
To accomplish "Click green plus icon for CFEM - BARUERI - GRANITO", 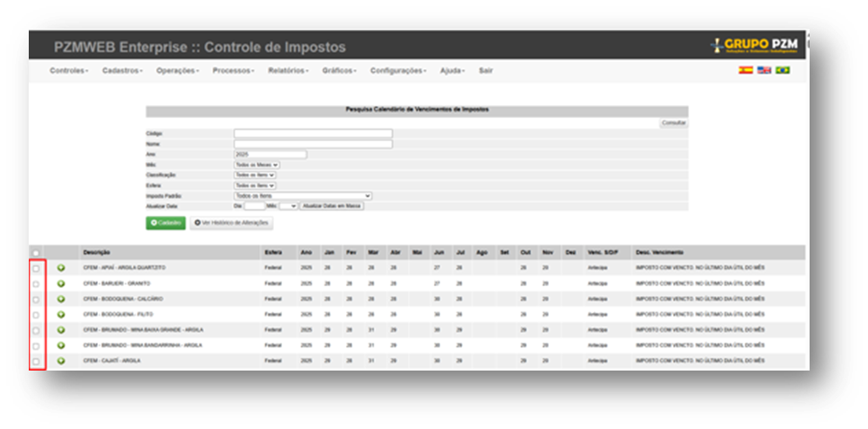I will 61,283.
